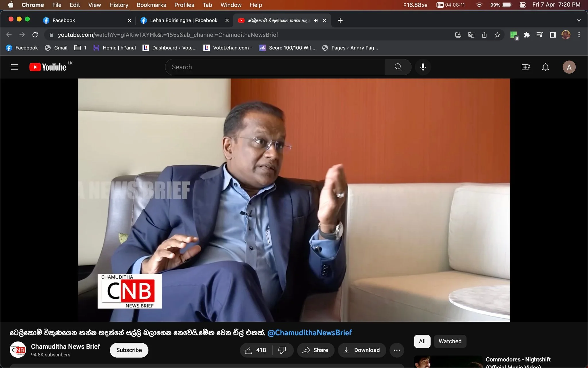
Task: Dislike the video with thumbs-down
Action: (x=282, y=350)
